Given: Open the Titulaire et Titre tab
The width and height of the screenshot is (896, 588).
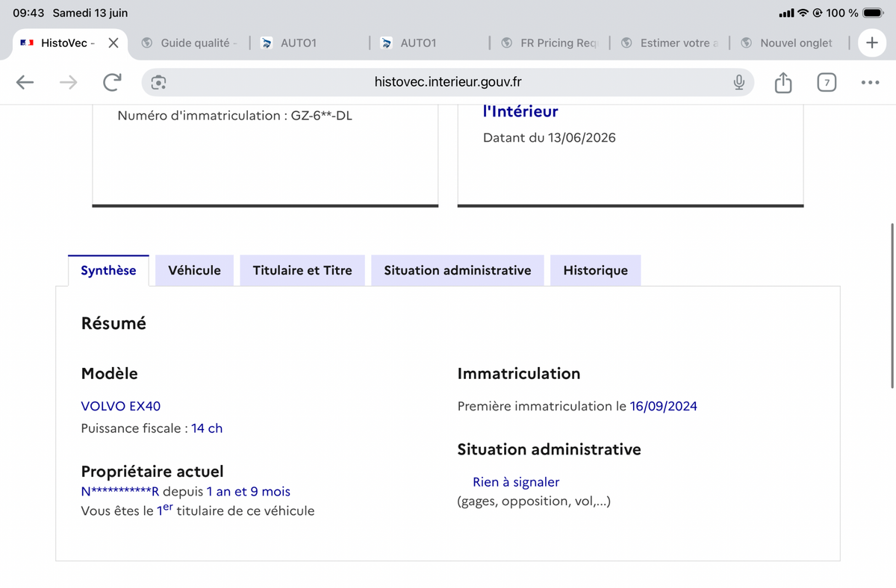Looking at the screenshot, I should click(x=302, y=270).
